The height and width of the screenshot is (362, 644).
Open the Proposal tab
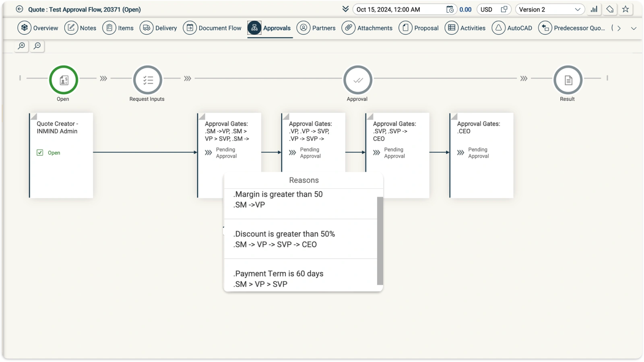[419, 28]
